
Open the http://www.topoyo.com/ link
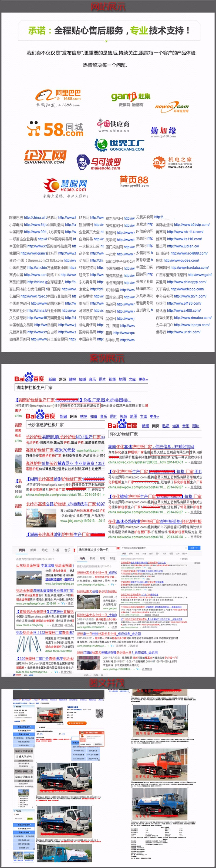pyautogui.click(x=192, y=325)
